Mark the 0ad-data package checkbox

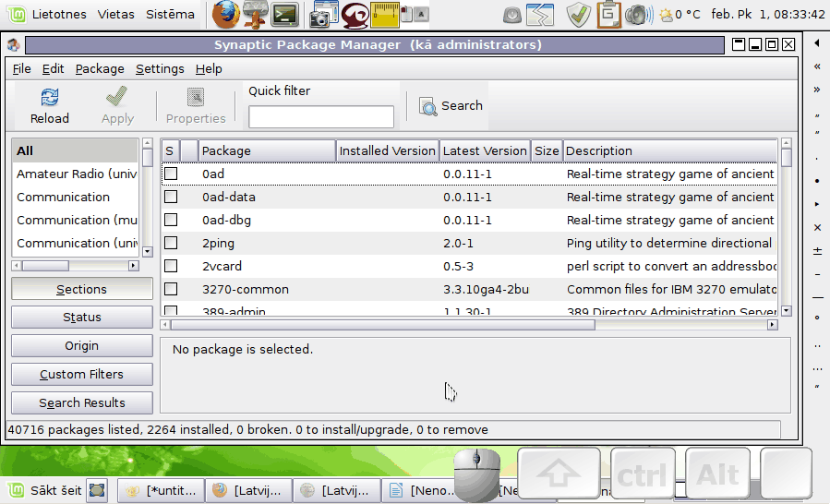[x=171, y=197]
